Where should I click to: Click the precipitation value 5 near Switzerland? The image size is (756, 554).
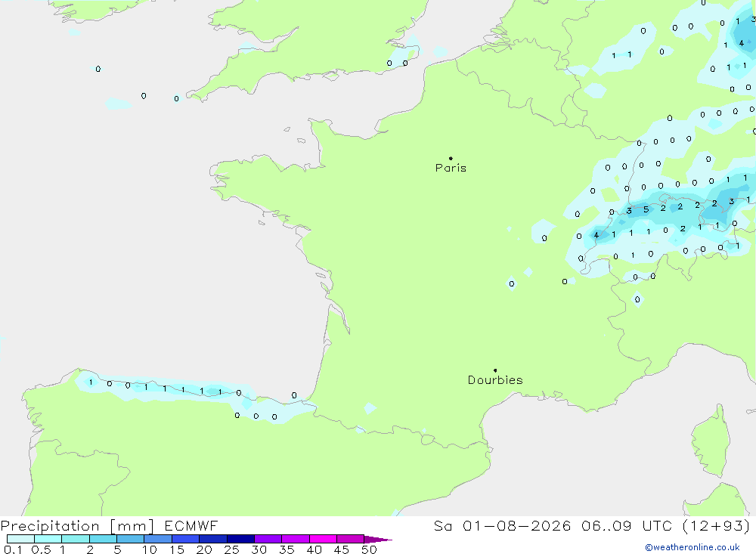(646, 209)
